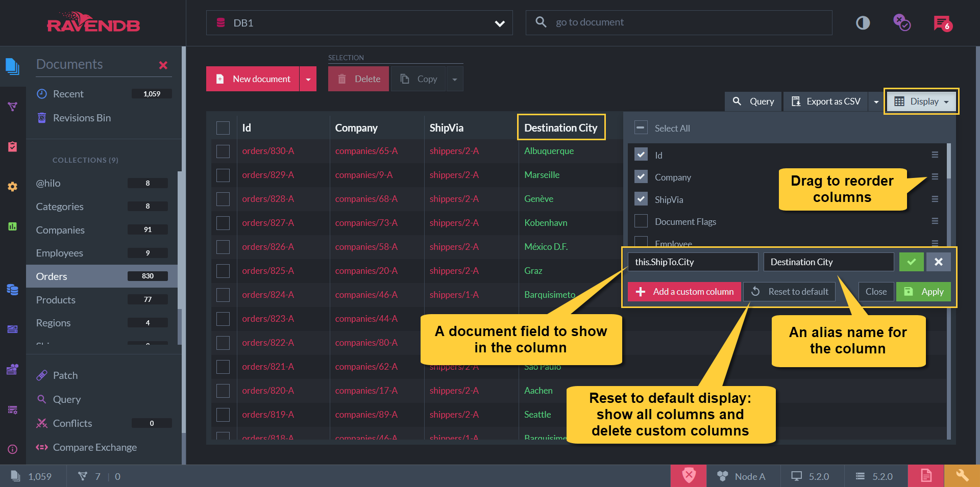
Task: Select checkbox for orders/830-A row
Action: pos(223,151)
